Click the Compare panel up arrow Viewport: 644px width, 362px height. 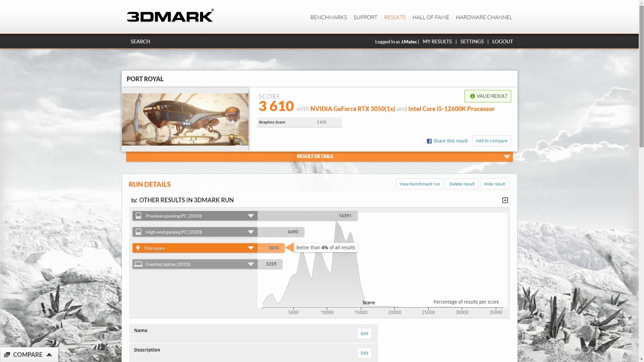(49, 354)
